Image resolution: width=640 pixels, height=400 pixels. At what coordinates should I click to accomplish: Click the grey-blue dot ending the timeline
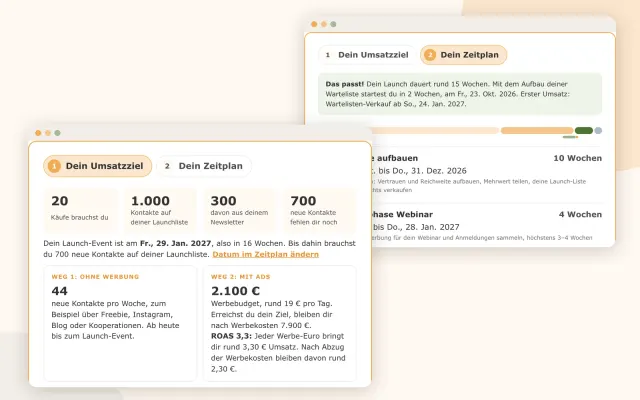click(x=598, y=131)
